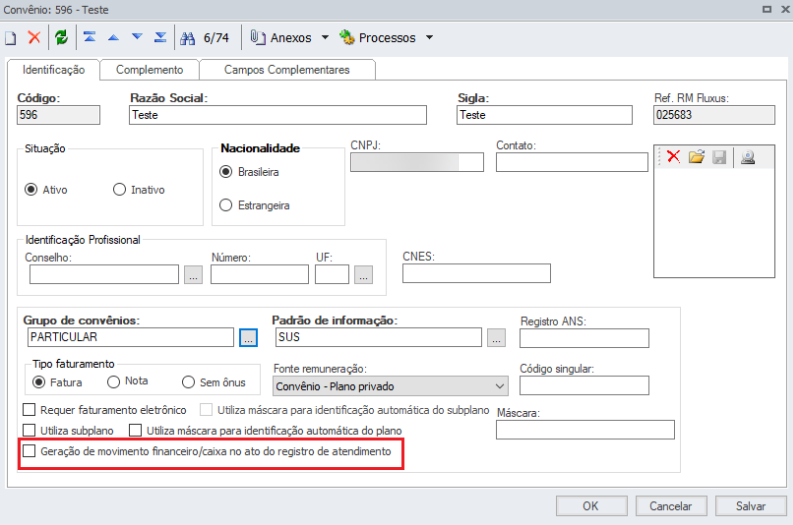Open Padrão de informação lookup button
793x525 pixels.
496,337
